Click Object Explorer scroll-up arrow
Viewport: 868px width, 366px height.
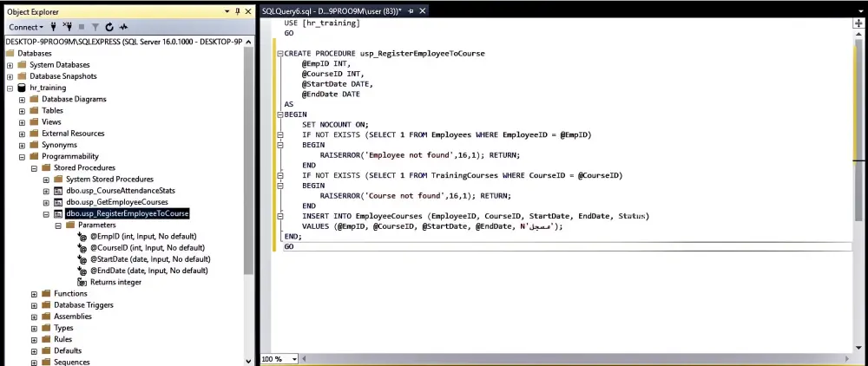tap(248, 42)
